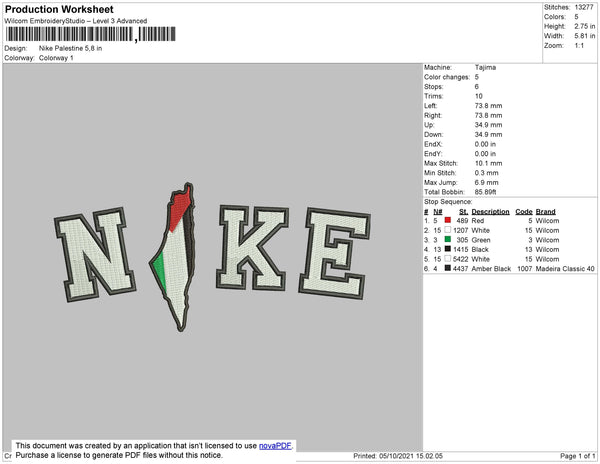Click the Min Stitch value 0.3 mm
600x464 pixels.
pyautogui.click(x=487, y=173)
